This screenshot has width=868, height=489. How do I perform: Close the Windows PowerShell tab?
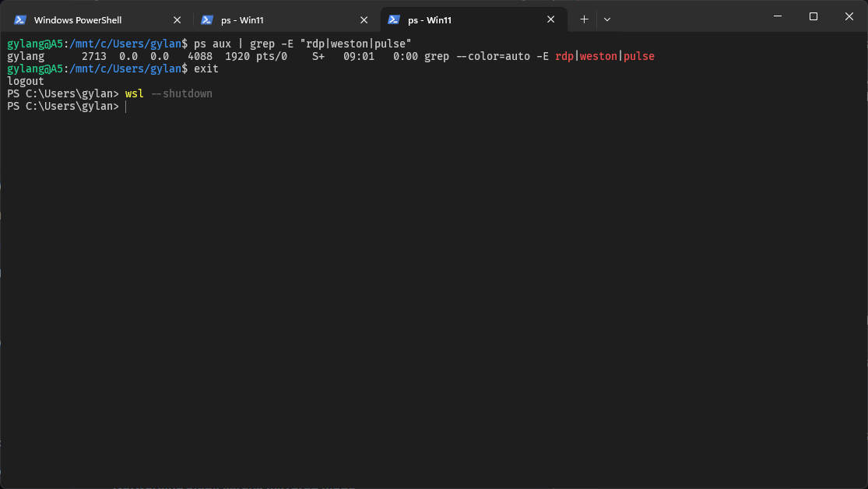tap(177, 19)
